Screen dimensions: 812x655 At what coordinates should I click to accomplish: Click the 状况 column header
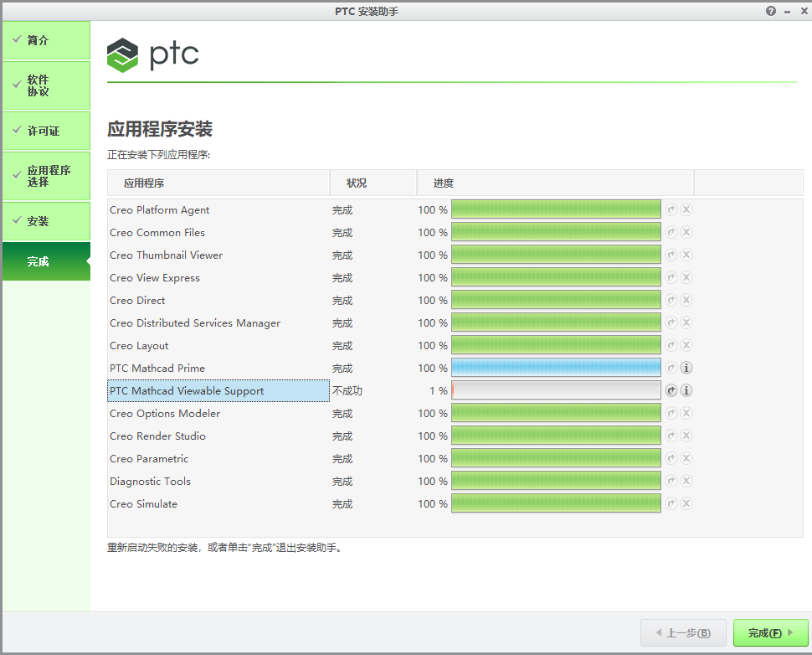click(373, 183)
